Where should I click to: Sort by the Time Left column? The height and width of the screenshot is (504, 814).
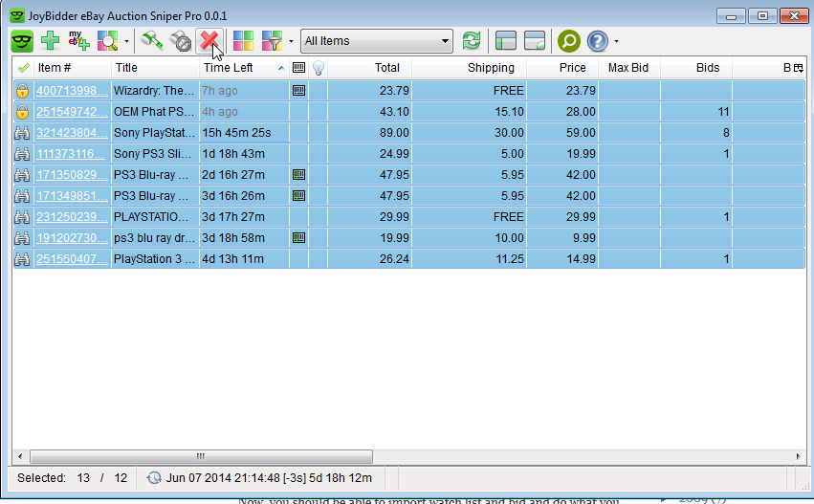tap(244, 68)
